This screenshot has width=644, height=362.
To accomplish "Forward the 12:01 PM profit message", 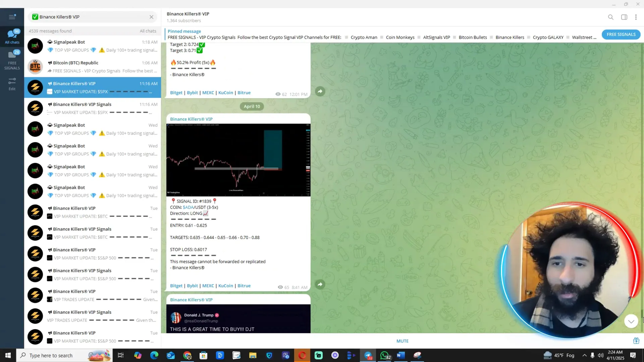I will pos(320,91).
